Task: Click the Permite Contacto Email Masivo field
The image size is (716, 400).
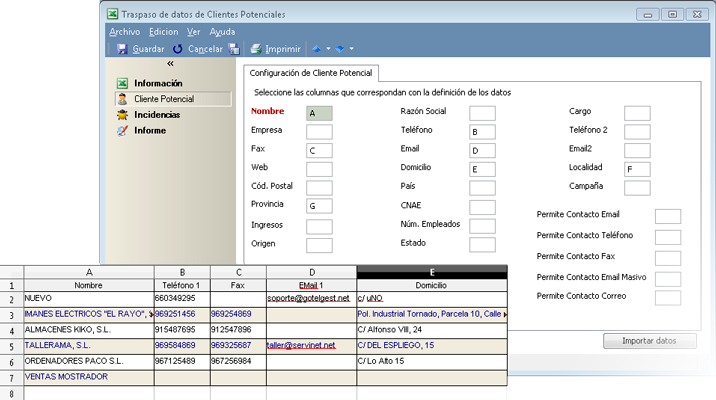Action: click(668, 279)
